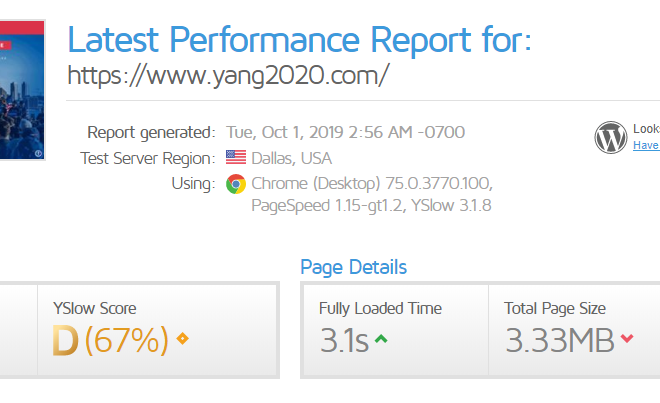
Task: Click the Fully Loaded Time 3.1s value
Action: coord(344,340)
